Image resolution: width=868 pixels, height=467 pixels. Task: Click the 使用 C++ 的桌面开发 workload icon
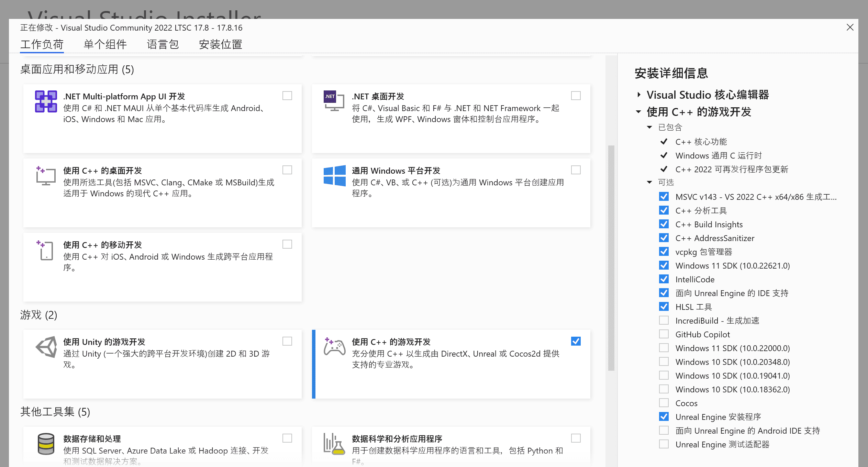pyautogui.click(x=46, y=176)
